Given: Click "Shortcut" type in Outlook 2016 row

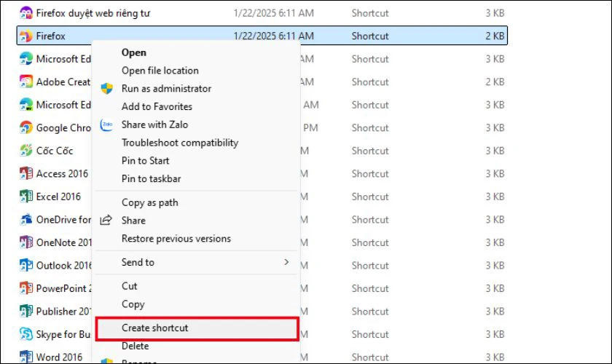Looking at the screenshot, I should point(370,265).
